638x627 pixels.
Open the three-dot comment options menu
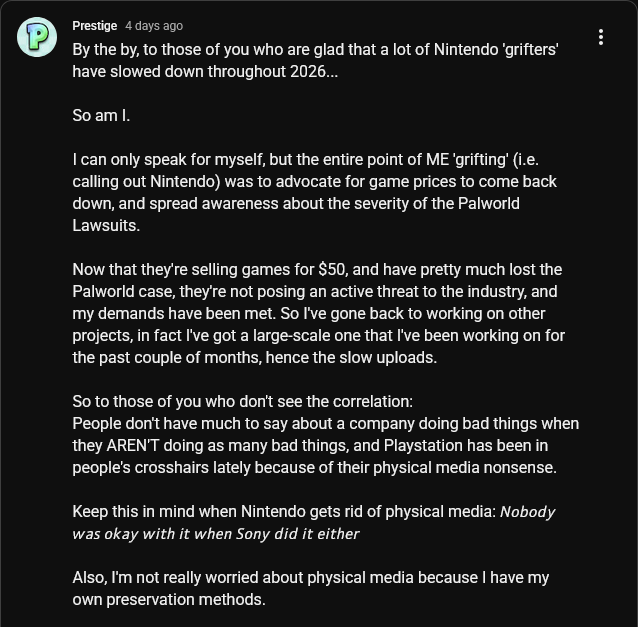coord(601,37)
